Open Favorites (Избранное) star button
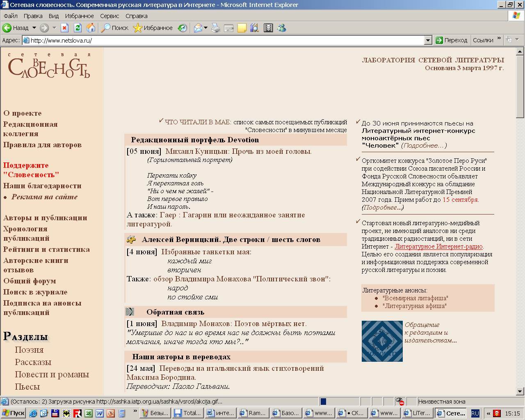525x420 pixels. click(x=153, y=28)
